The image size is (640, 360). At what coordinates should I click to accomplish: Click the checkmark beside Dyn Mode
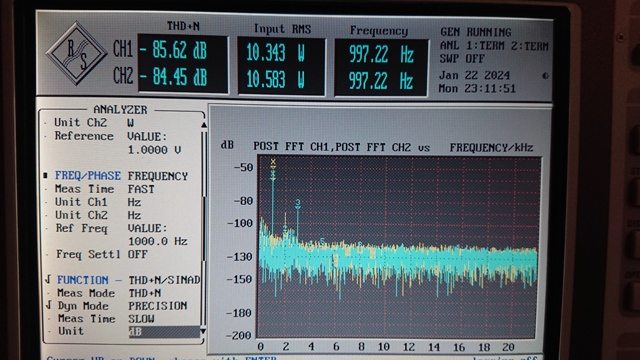tap(49, 305)
